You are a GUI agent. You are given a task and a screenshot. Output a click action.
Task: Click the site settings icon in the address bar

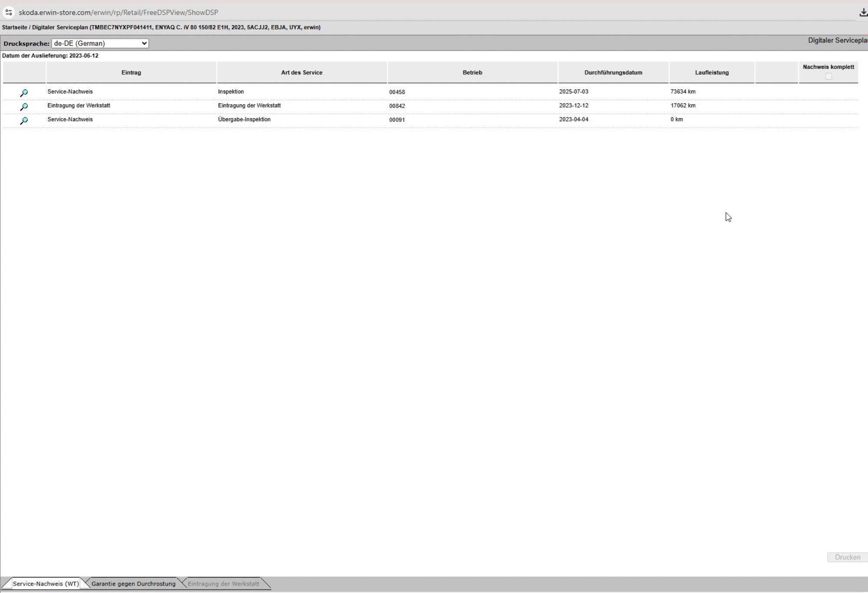(9, 12)
